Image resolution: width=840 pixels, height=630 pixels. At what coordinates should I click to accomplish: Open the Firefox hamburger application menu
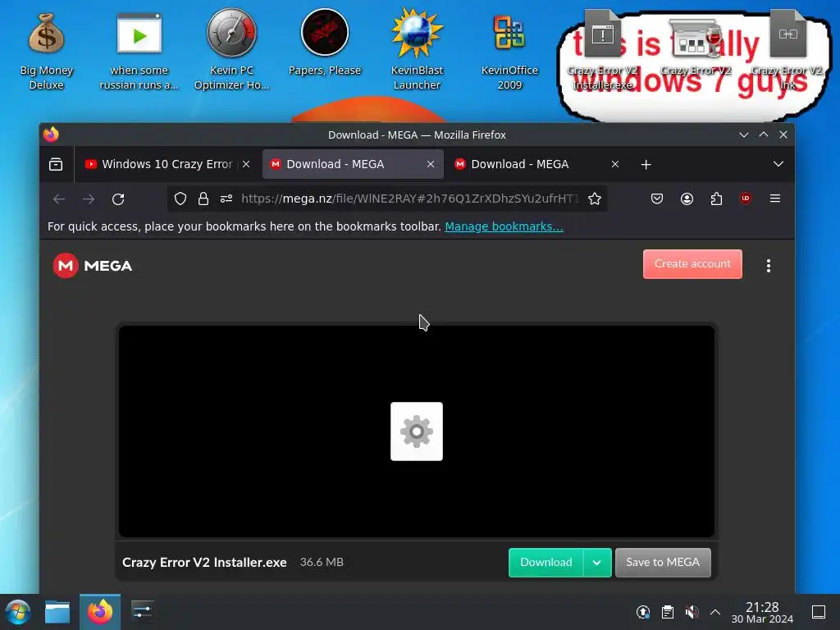click(x=774, y=199)
